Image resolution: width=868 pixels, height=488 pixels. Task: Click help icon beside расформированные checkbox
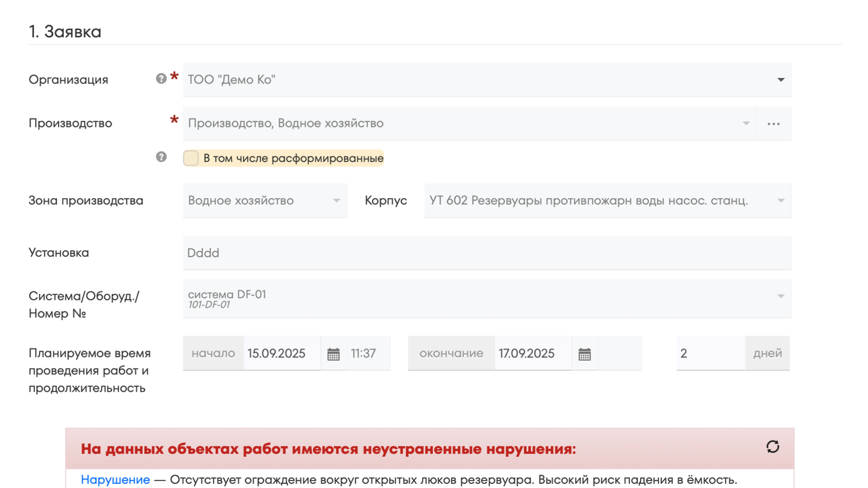pyautogui.click(x=161, y=157)
